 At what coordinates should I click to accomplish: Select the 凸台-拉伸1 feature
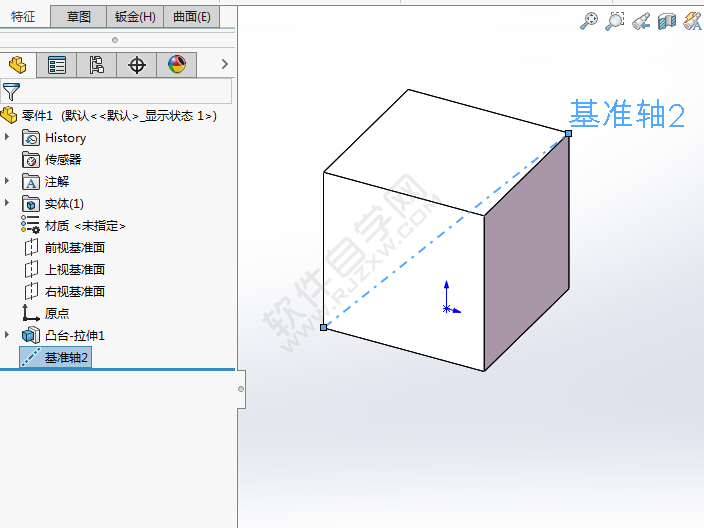pyautogui.click(x=75, y=336)
